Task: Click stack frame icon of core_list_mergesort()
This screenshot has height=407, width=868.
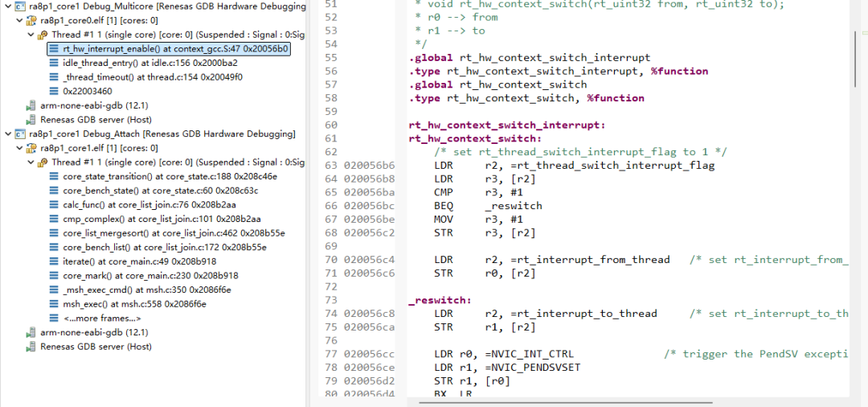Action: click(54, 233)
